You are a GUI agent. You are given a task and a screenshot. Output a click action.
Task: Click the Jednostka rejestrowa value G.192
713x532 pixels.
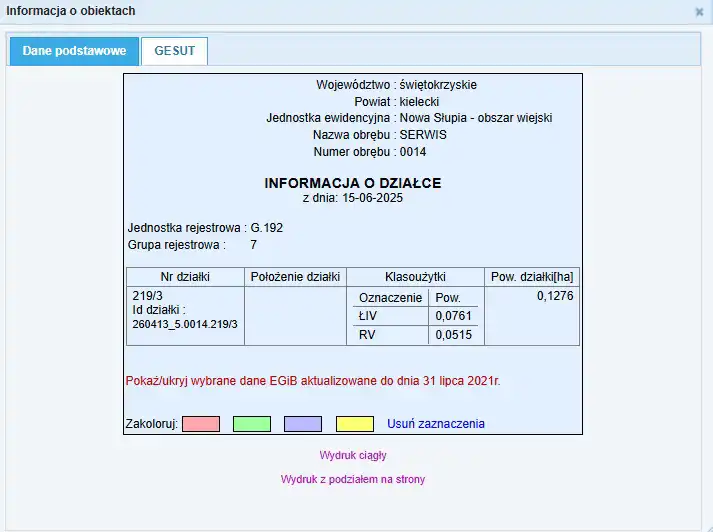(x=267, y=228)
